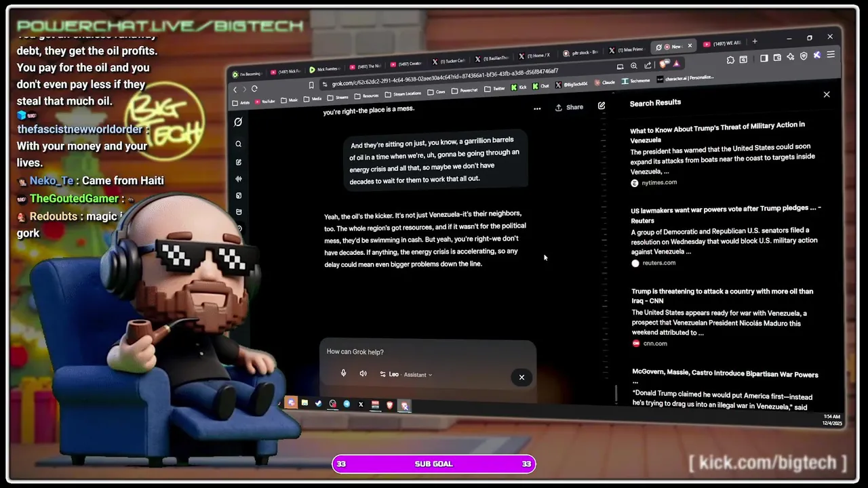Toggle the speaker audio in the Grok input

point(363,373)
